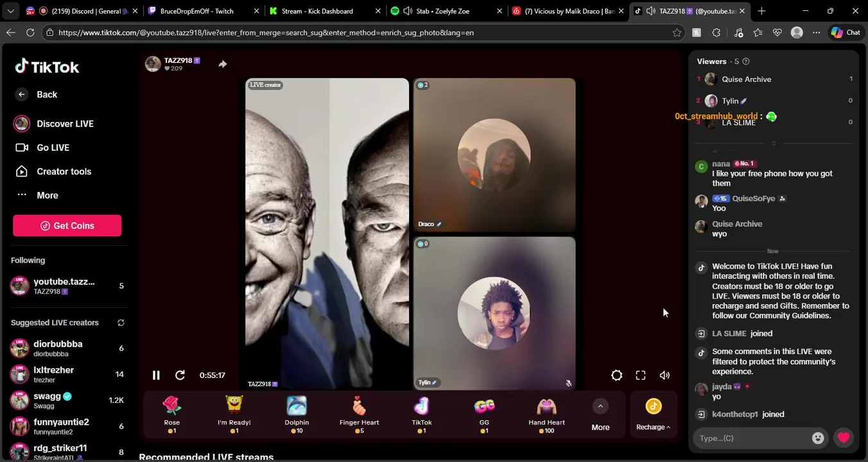Image resolution: width=868 pixels, height=462 pixels.
Task: Refresh the live stream player
Action: pos(180,375)
